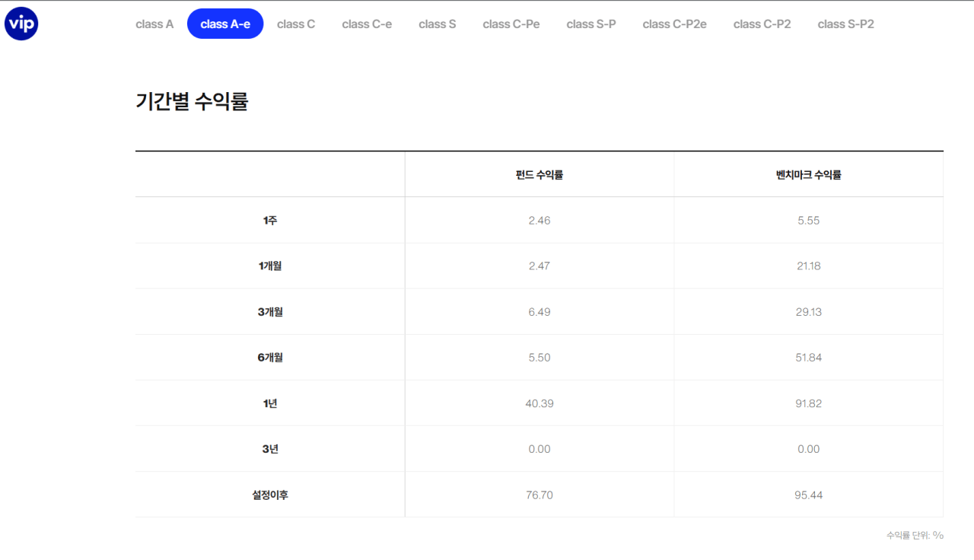Switch to the class S-P2 tab
Viewport: 974px width, 560px height.
pyautogui.click(x=845, y=24)
